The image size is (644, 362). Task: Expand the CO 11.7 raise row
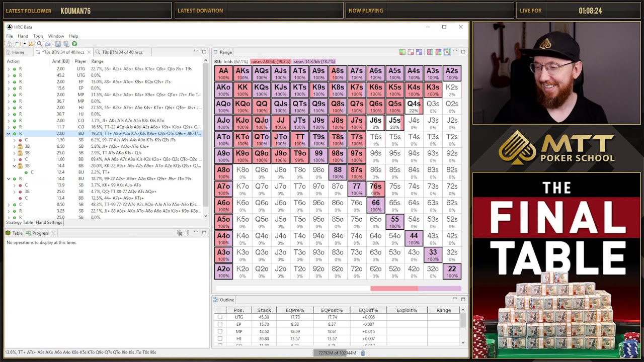(9, 127)
